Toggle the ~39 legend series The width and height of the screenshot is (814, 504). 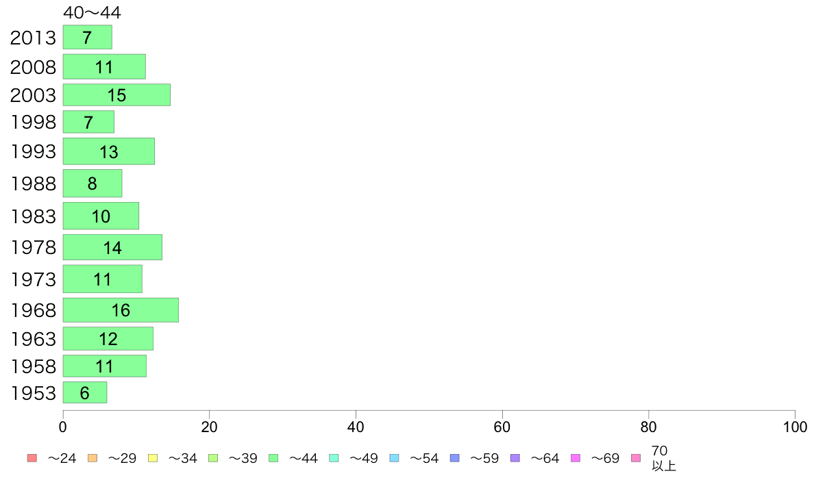(213, 458)
